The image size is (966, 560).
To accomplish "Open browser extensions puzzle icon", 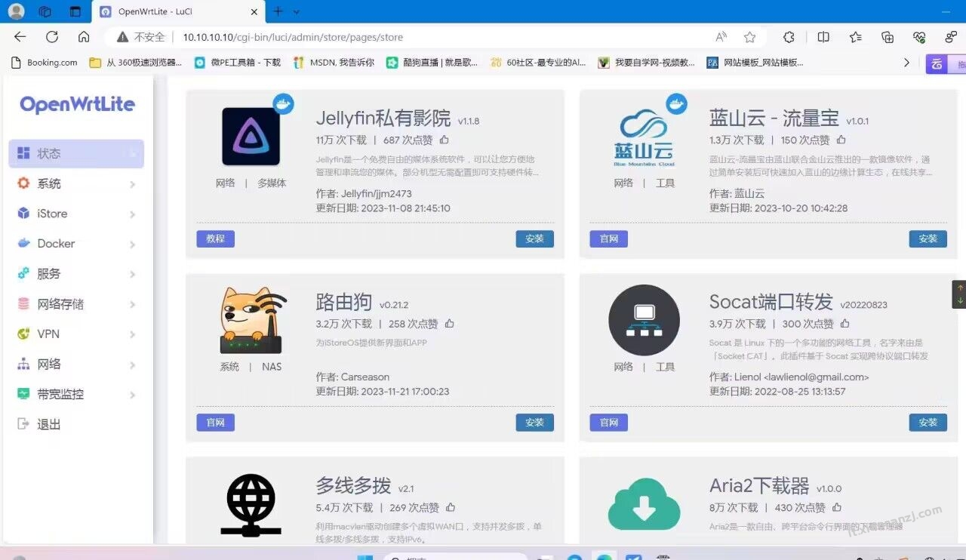I will pyautogui.click(x=789, y=37).
